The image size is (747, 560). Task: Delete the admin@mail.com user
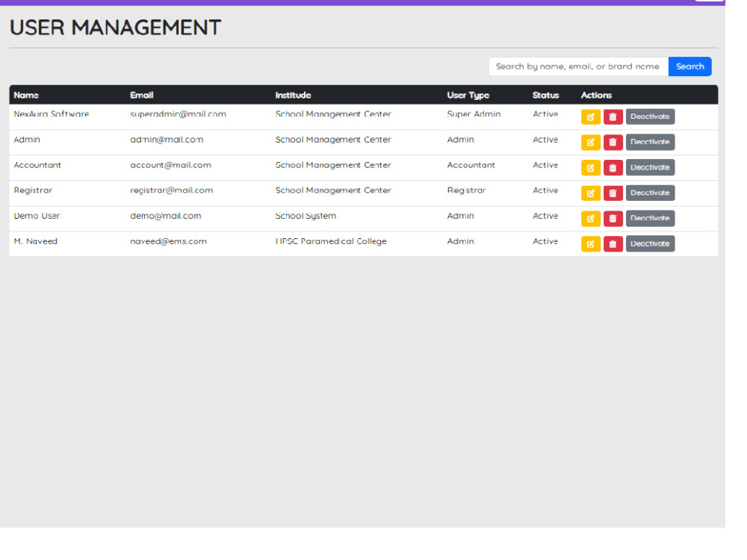click(613, 142)
